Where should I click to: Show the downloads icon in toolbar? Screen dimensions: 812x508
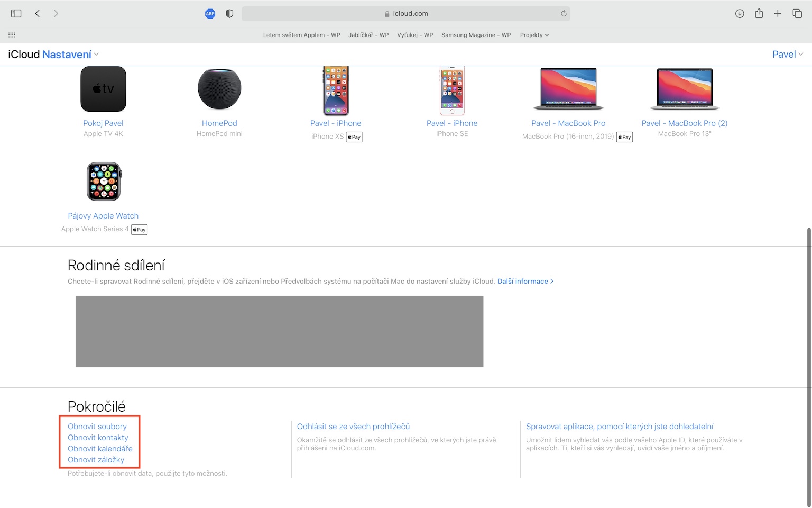740,14
